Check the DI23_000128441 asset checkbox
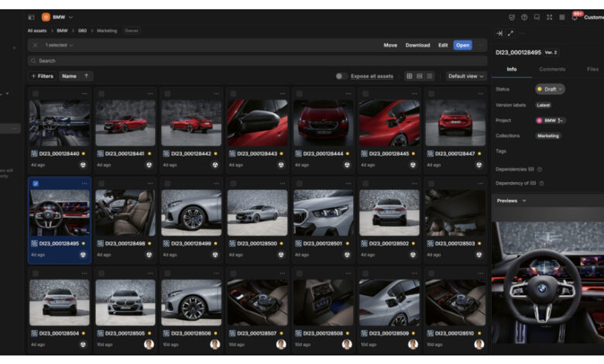The image size is (604, 364). click(101, 94)
